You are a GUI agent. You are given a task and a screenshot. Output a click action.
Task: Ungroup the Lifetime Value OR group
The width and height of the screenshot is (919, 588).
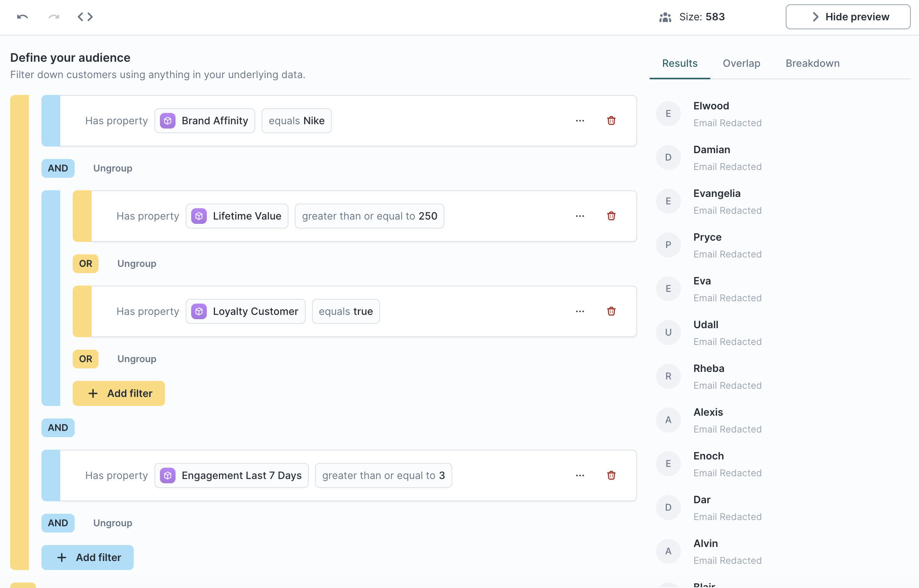pos(137,263)
